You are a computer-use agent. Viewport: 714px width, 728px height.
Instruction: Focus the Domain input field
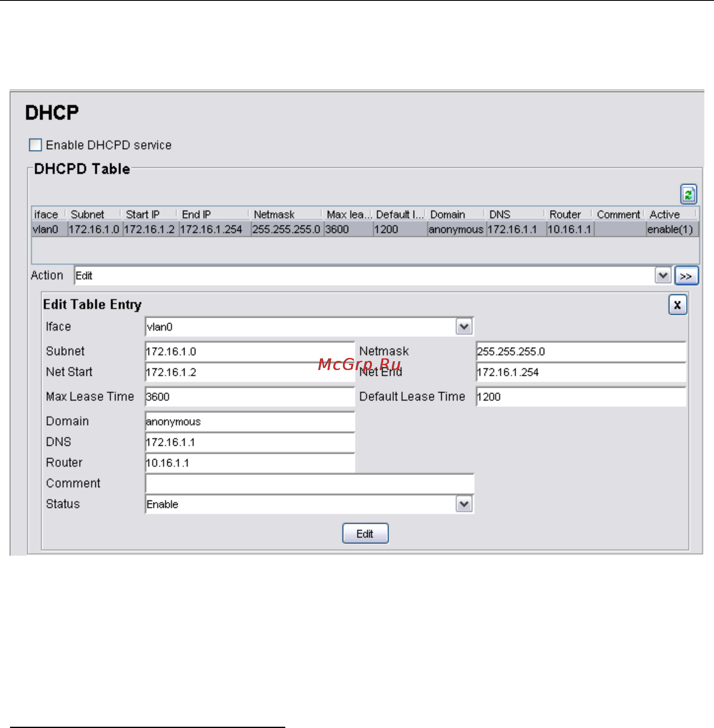click(250, 421)
